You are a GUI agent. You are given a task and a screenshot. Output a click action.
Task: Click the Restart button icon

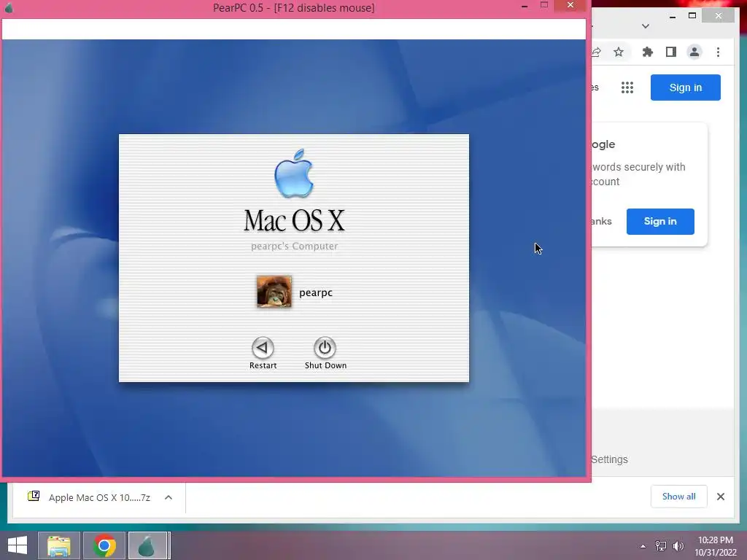tap(263, 348)
